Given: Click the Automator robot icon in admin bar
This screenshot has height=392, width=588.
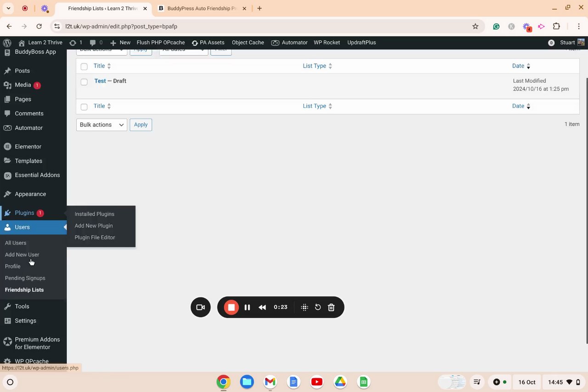Looking at the screenshot, I should (275, 43).
